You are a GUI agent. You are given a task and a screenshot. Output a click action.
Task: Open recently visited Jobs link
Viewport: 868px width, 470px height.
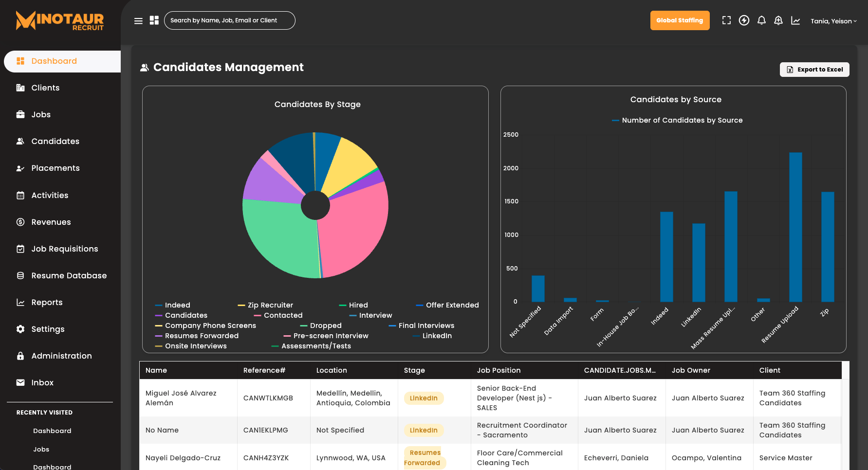pyautogui.click(x=41, y=449)
